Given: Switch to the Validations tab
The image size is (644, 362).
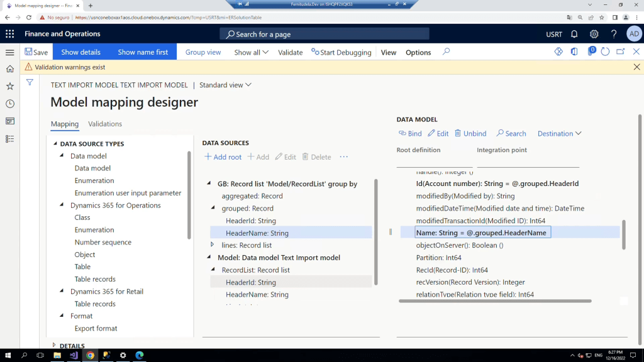Looking at the screenshot, I should pyautogui.click(x=105, y=124).
